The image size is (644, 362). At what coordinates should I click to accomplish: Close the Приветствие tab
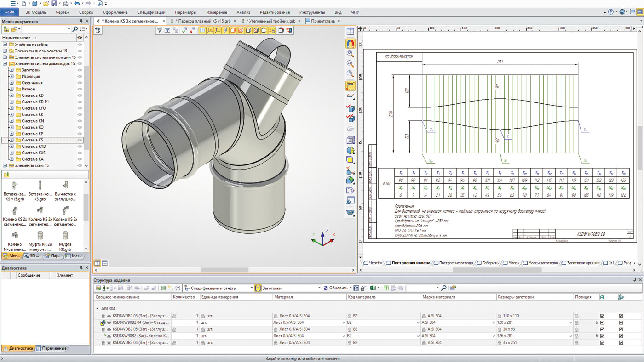pyautogui.click(x=339, y=21)
